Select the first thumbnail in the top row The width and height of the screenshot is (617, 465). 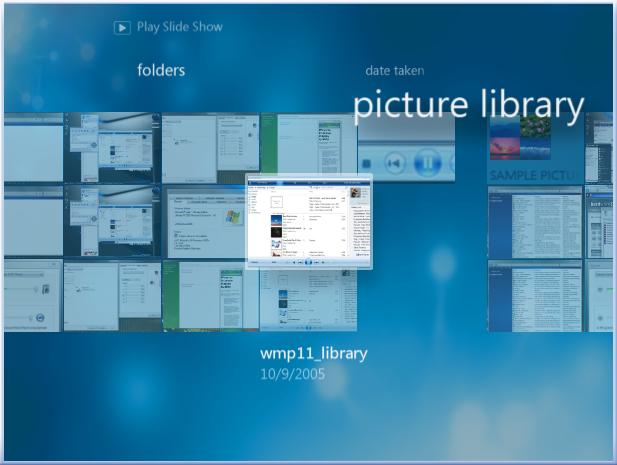click(32, 146)
